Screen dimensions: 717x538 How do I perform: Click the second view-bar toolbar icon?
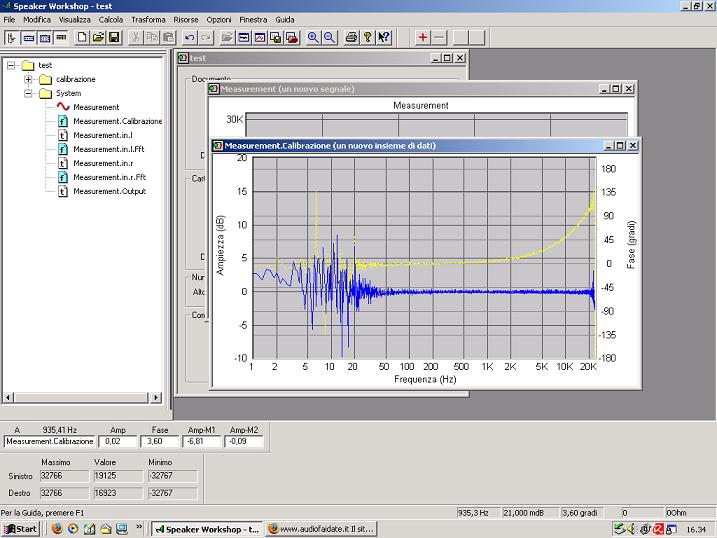28,37
